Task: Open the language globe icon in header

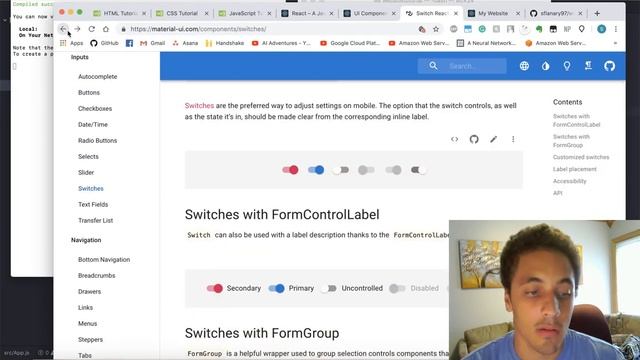Action: click(x=524, y=66)
